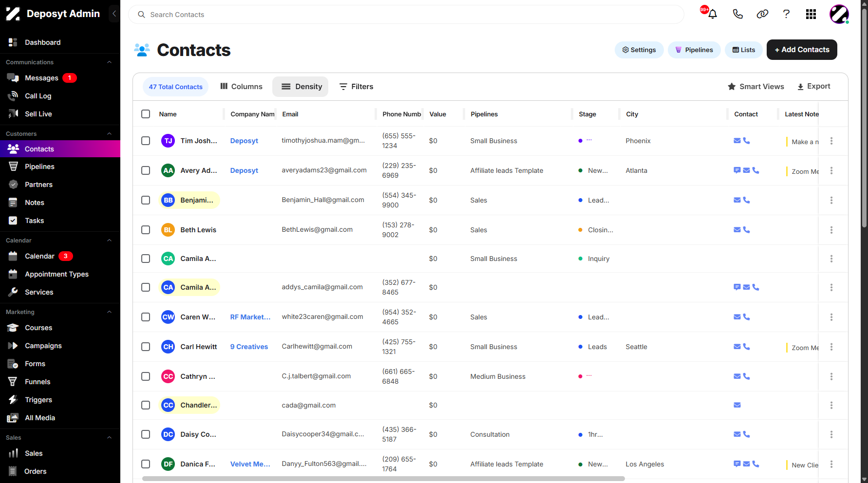Open the apps grid menu
This screenshot has height=483, width=868.
(x=811, y=14)
